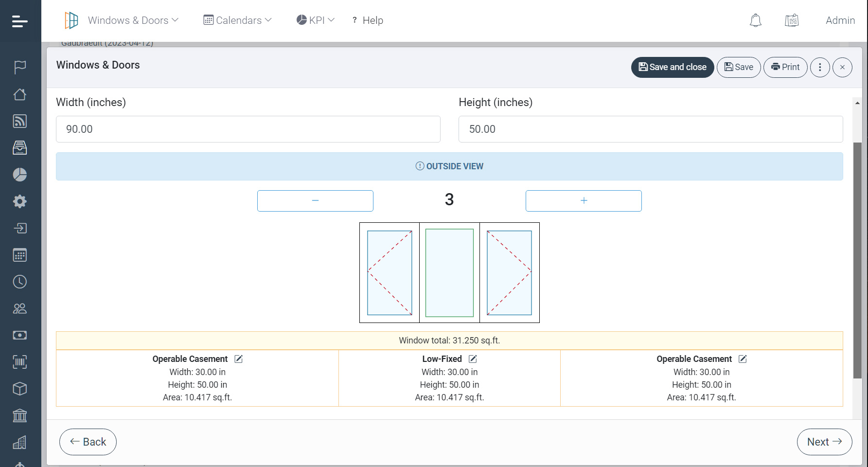
Task: Click the hamburger menu icon
Action: pyautogui.click(x=20, y=21)
